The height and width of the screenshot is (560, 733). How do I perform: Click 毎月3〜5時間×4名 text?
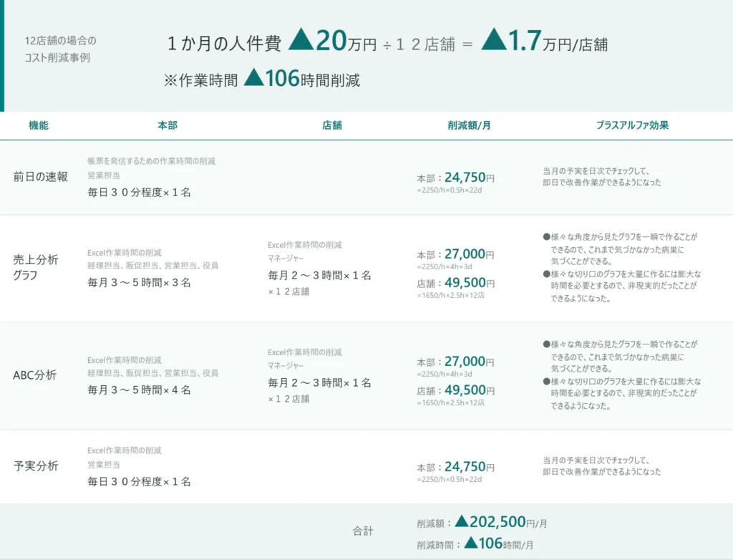tap(140, 390)
